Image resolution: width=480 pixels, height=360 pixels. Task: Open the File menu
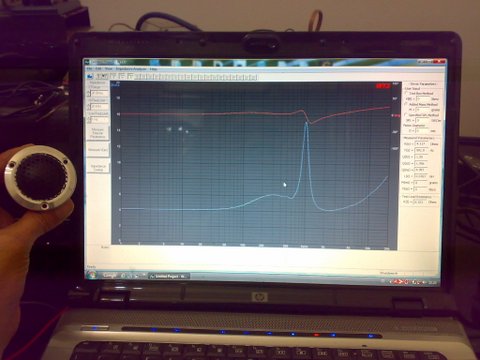click(89, 68)
